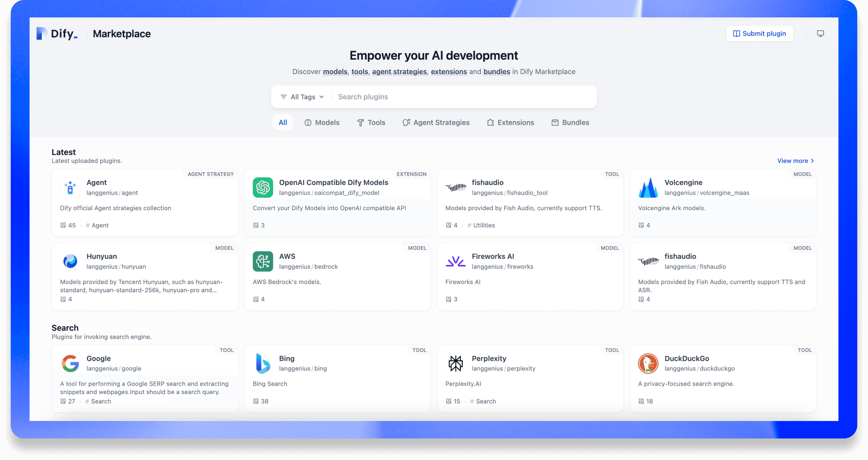The height and width of the screenshot is (460, 868).
Task: Open the All Tags dropdown
Action: (x=302, y=97)
